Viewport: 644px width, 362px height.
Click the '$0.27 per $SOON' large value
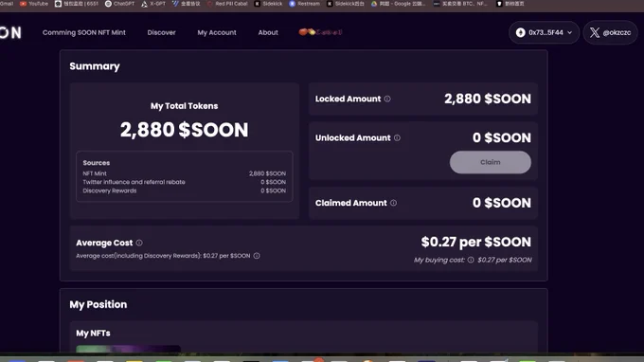pos(476,242)
